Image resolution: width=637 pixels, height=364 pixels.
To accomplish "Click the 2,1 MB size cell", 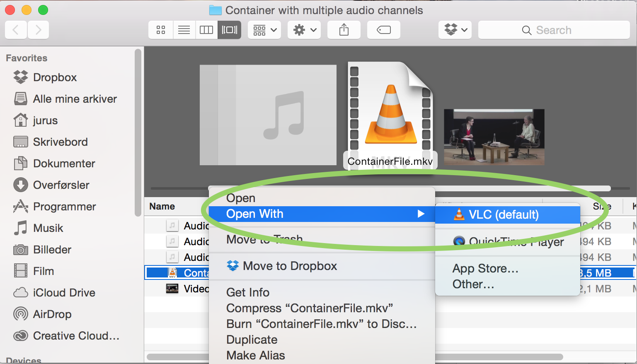I will [596, 289].
